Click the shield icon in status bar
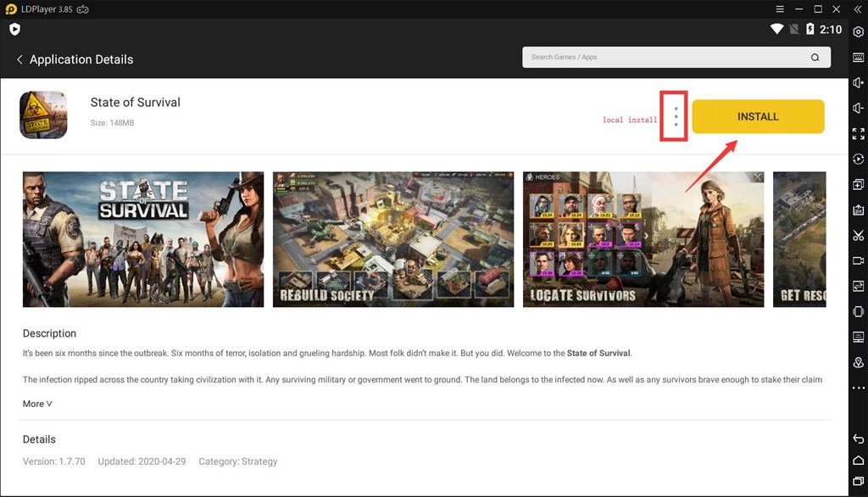Viewport: 868px width, 497px height. point(15,30)
